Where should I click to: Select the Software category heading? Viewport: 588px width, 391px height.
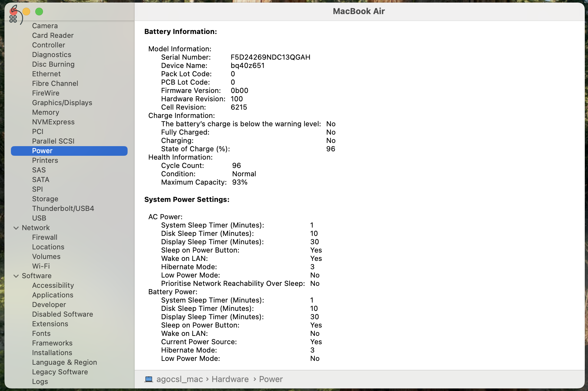(x=37, y=276)
